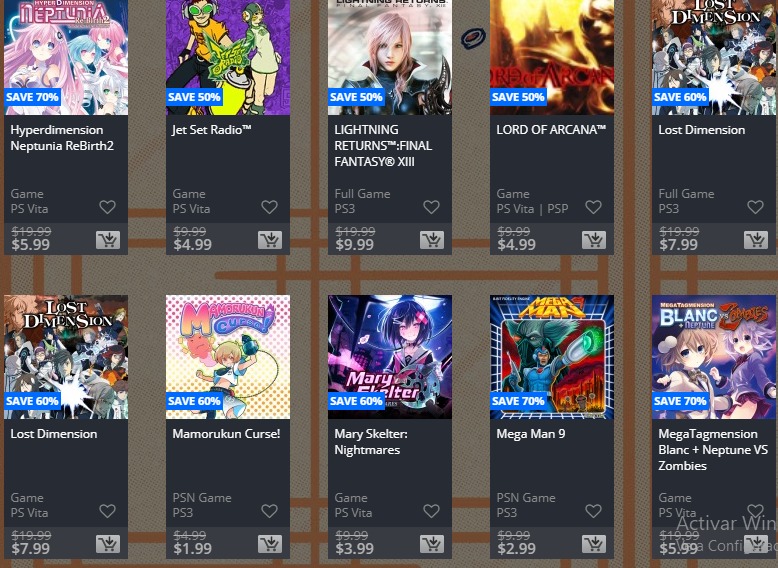Open the LORD OF ARCANA title link
The image size is (778, 568).
click(x=551, y=129)
